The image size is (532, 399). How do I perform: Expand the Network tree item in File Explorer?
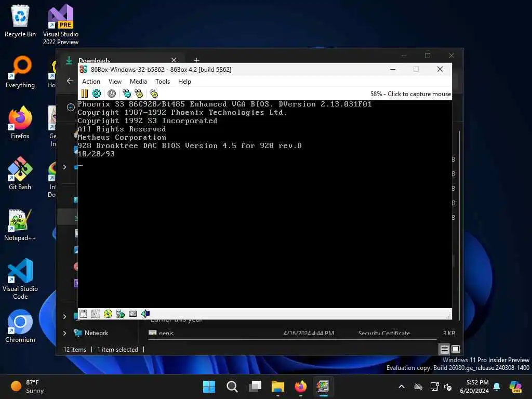(x=64, y=333)
